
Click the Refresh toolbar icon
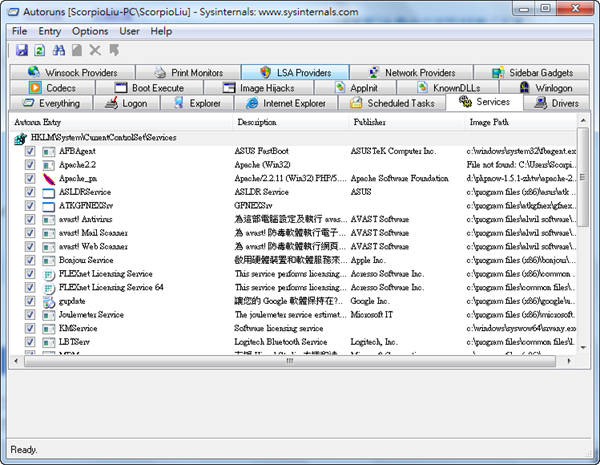(x=39, y=49)
